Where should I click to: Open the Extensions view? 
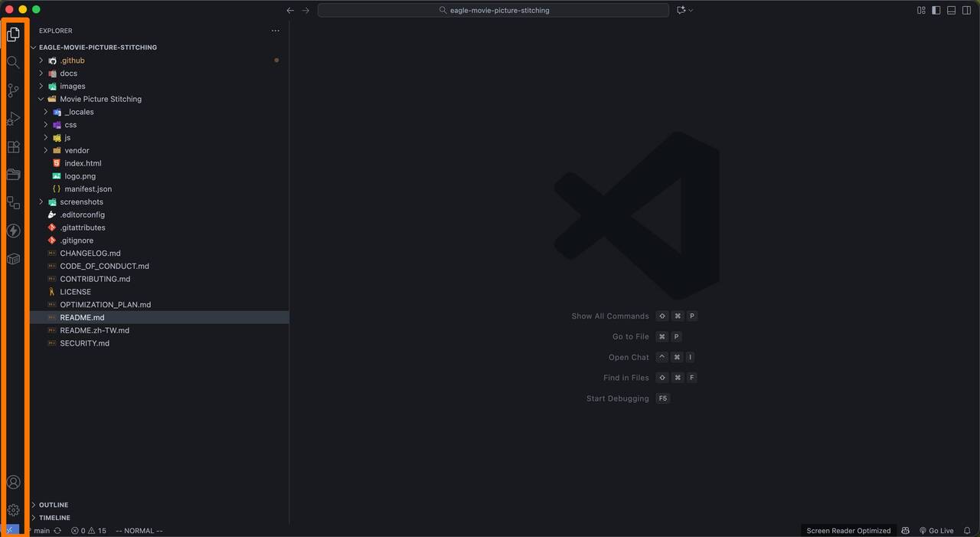pos(13,146)
